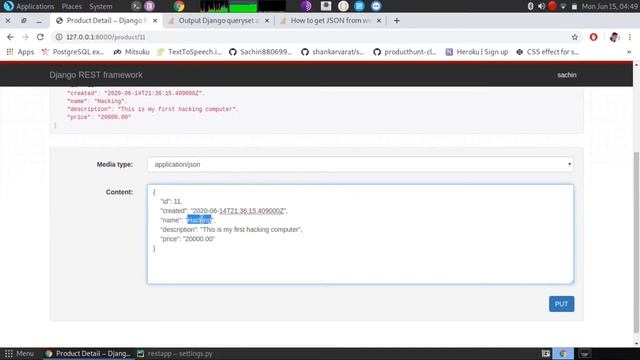Click the highlighted Hacking name value
This screenshot has width=640, height=360.
click(199, 220)
